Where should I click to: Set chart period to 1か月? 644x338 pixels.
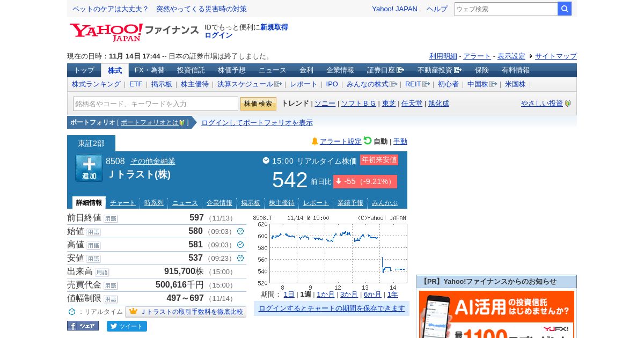[326, 295]
